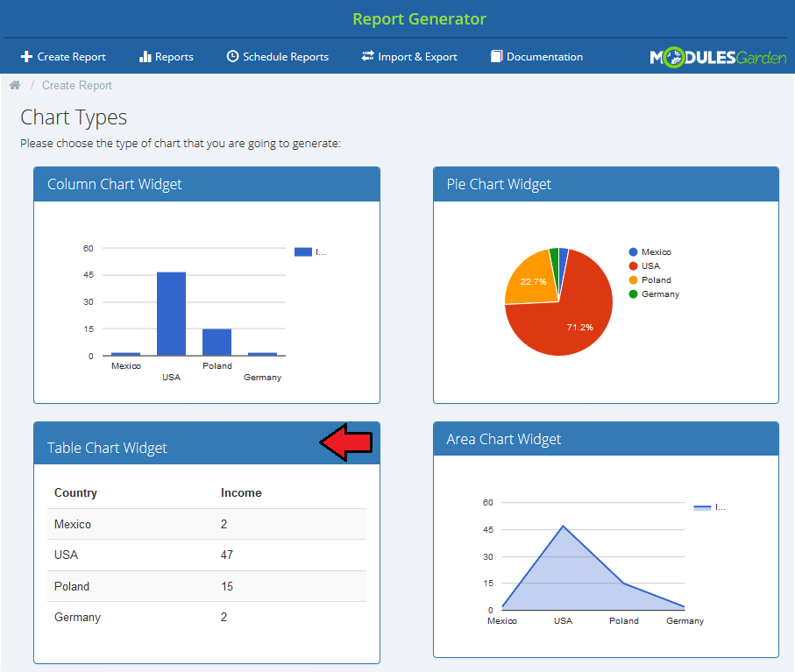Go to home via breadcrumb house icon
795x672 pixels.
tap(15, 85)
